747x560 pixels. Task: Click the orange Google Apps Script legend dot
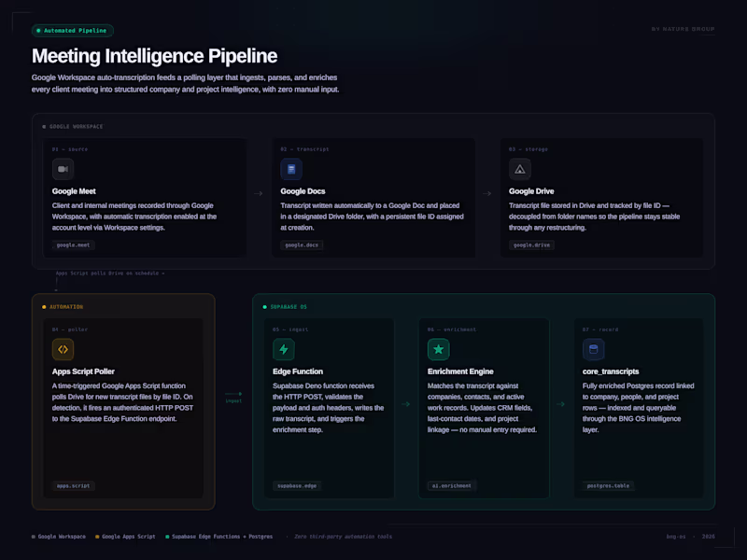point(97,537)
